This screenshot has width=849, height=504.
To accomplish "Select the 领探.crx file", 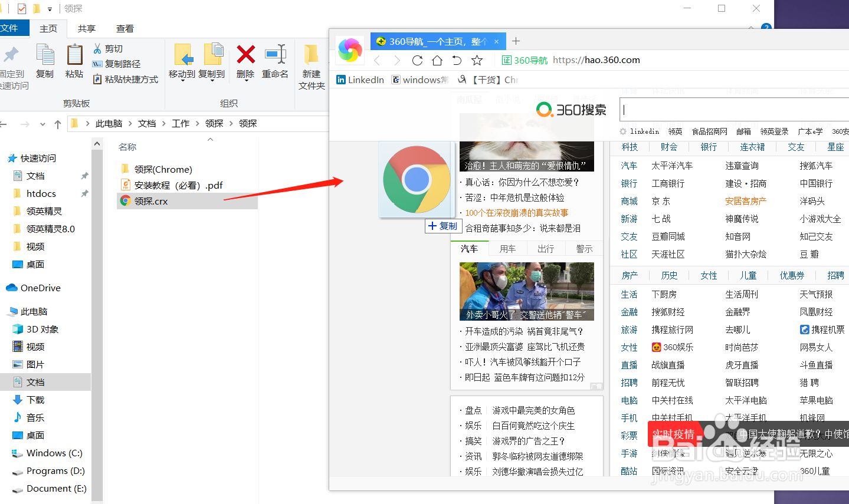I will (188, 201).
